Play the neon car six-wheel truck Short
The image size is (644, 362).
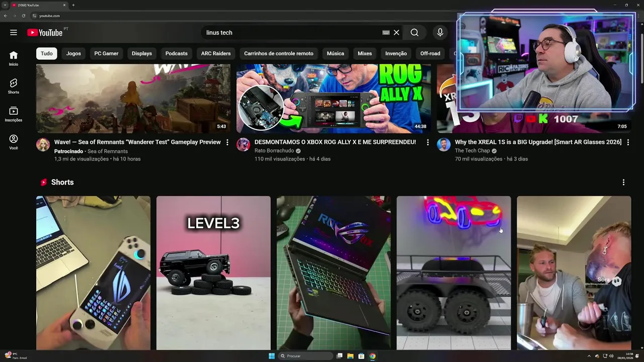pyautogui.click(x=454, y=273)
